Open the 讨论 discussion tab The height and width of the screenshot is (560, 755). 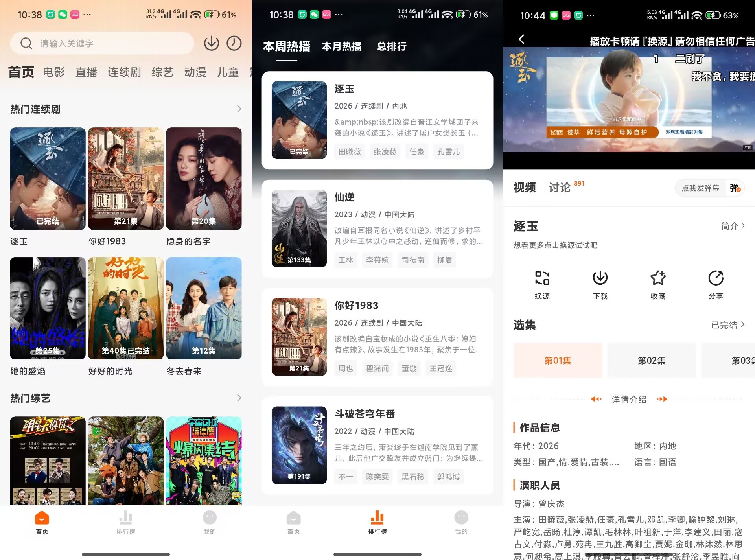point(560,187)
